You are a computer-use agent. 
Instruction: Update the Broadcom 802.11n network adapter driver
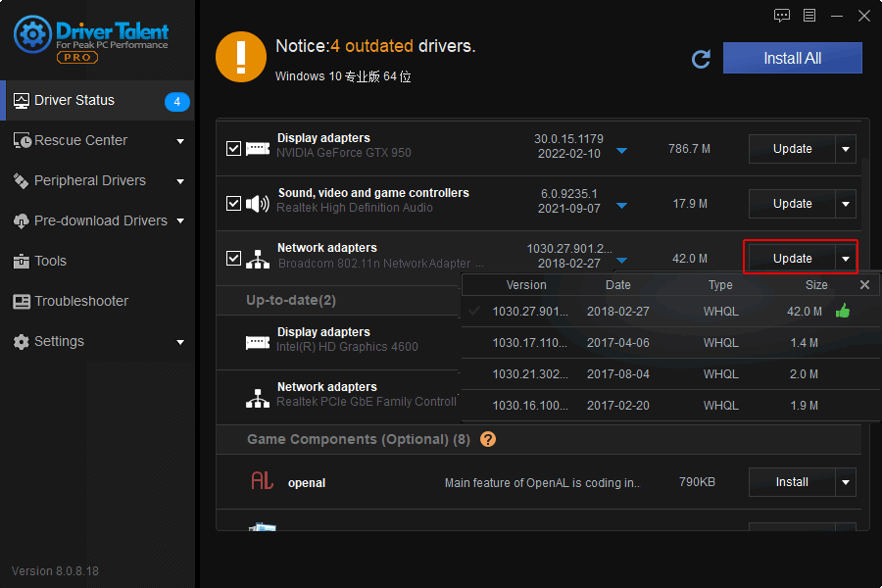coord(792,259)
